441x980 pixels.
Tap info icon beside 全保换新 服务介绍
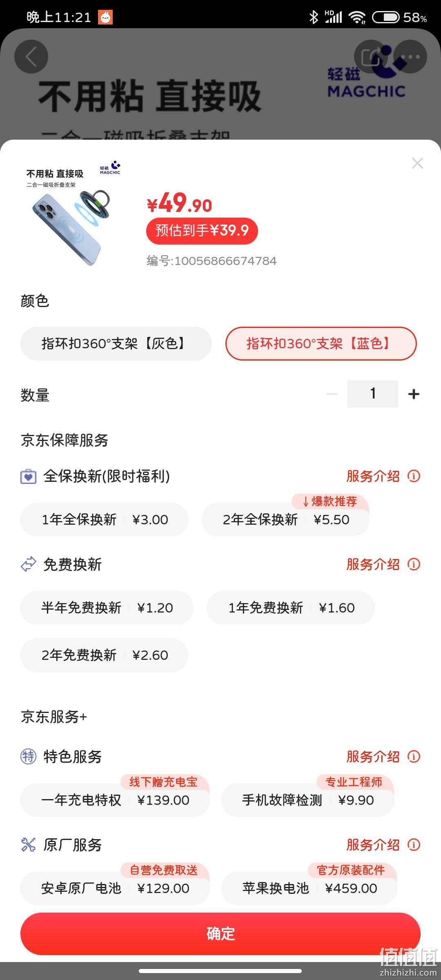[x=414, y=476]
